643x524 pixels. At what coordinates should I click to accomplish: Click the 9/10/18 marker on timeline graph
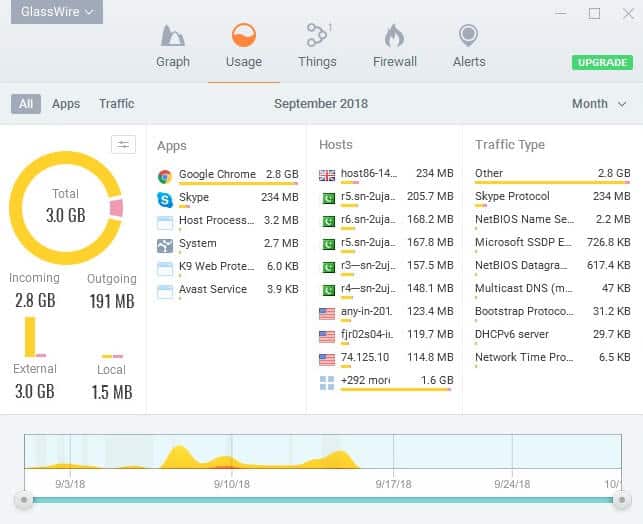pyautogui.click(x=232, y=484)
